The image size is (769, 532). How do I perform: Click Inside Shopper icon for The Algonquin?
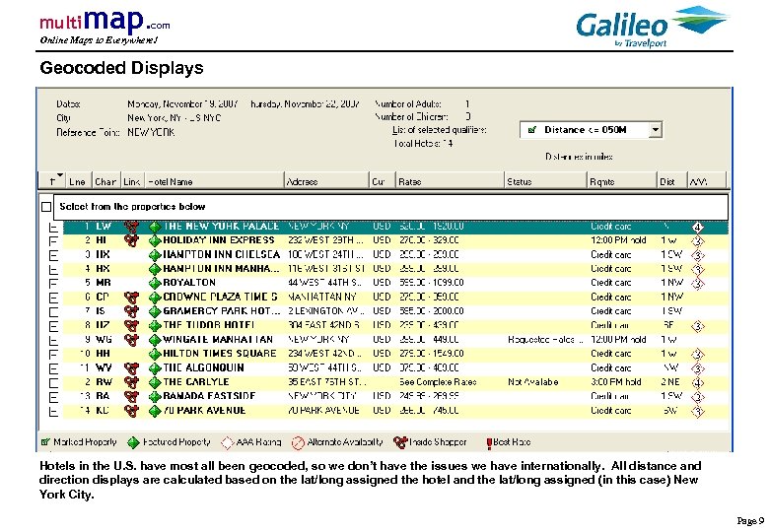click(x=131, y=367)
